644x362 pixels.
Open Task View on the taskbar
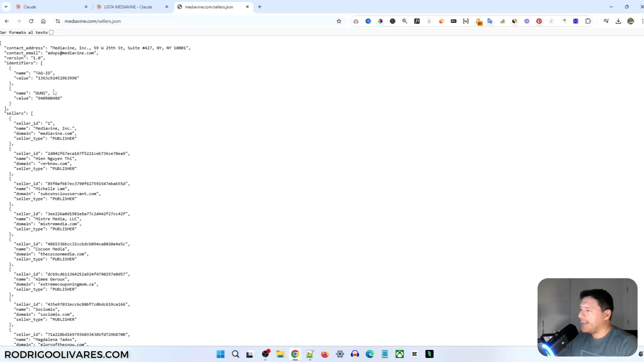tap(250, 354)
